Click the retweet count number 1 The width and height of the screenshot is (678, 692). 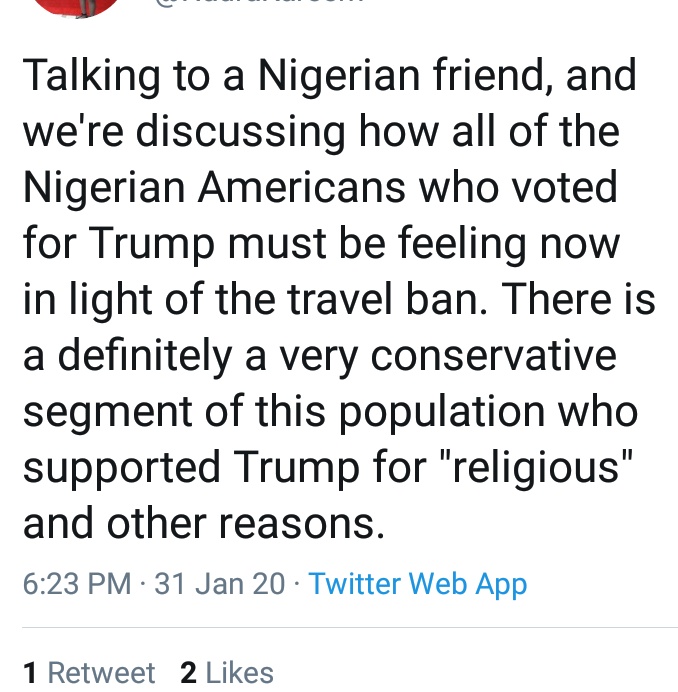click(30, 673)
